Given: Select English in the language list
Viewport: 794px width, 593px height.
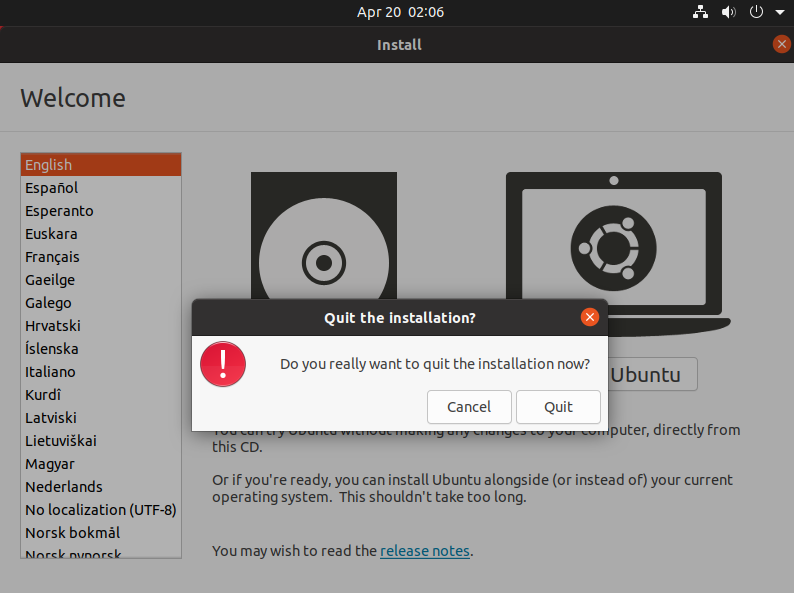Looking at the screenshot, I should [101, 165].
